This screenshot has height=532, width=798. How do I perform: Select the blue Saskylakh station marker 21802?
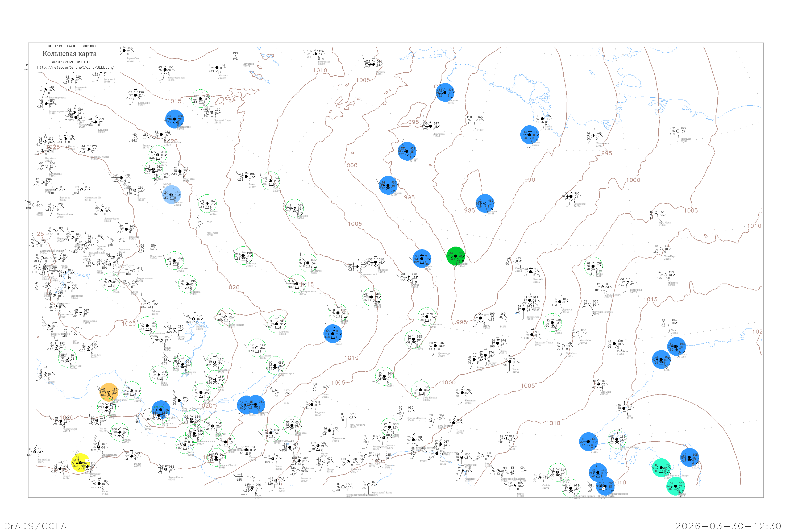(x=445, y=92)
